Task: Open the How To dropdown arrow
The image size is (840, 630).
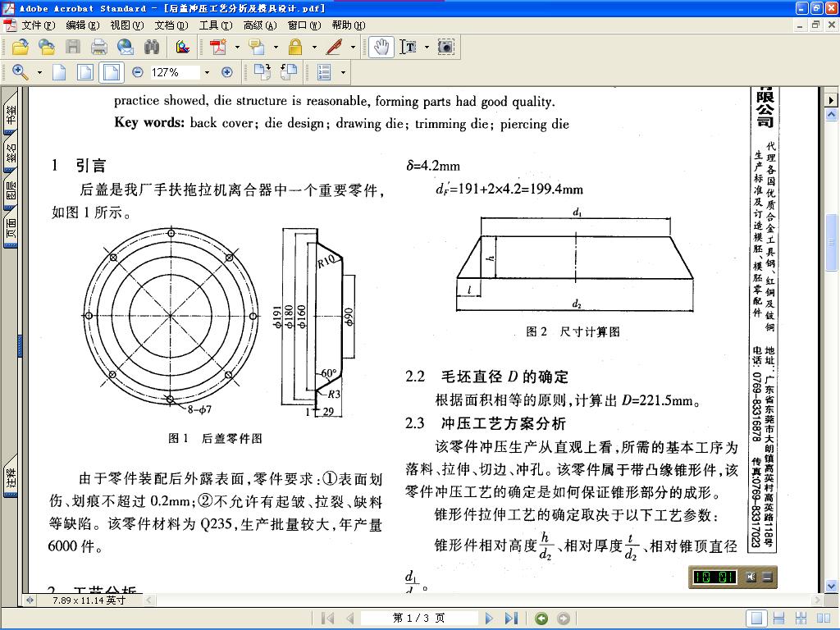Action: click(x=343, y=72)
